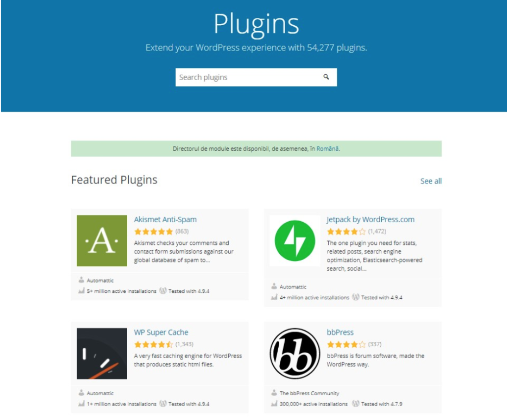Screen dimensions: 507x420
Task: Click the Akismet five-star rating
Action: tap(153, 232)
